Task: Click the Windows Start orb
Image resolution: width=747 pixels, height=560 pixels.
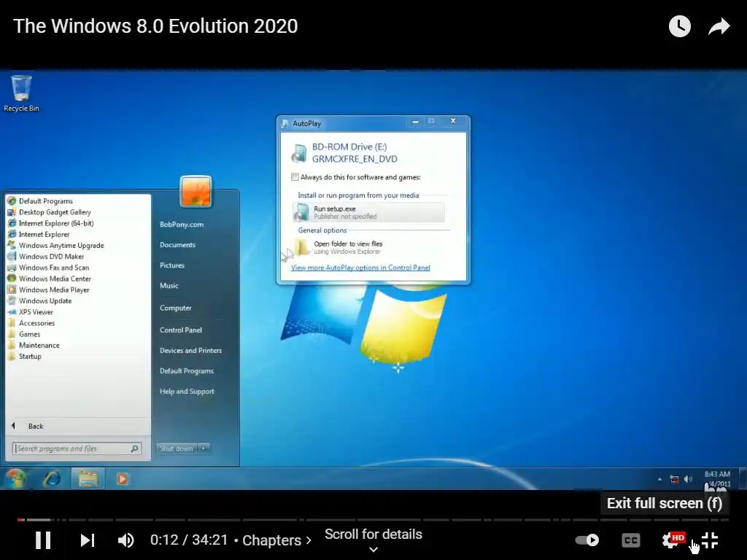Action: (15, 478)
